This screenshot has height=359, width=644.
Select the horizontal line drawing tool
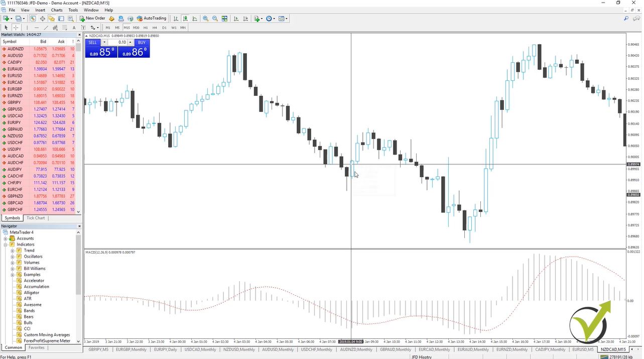[x=36, y=27]
